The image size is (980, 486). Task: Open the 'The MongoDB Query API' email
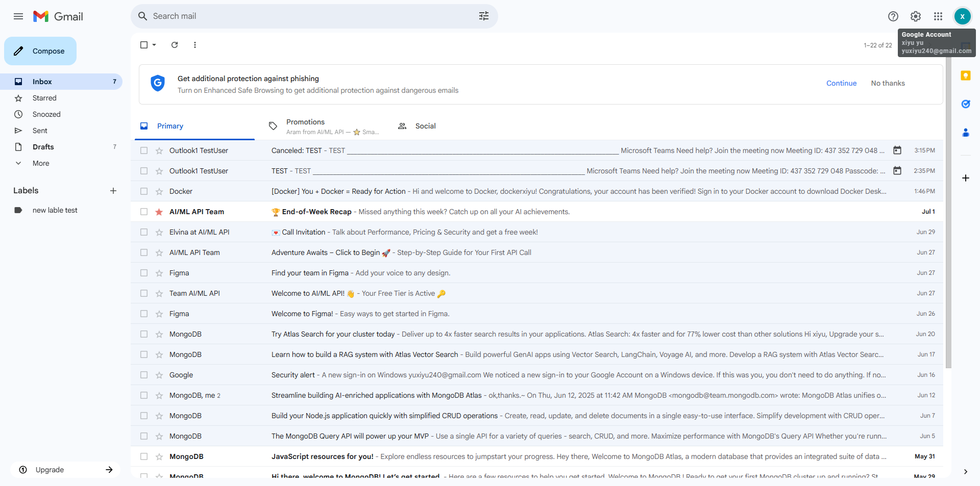click(x=537, y=436)
